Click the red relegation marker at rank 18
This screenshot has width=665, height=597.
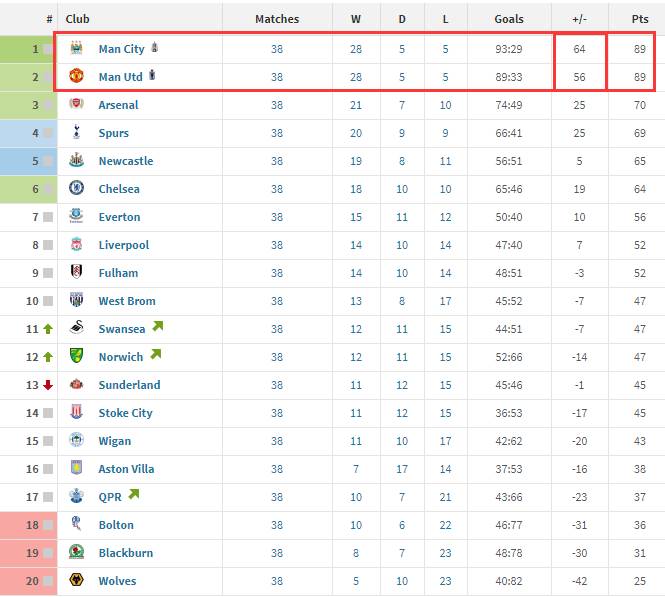[x=28, y=525]
